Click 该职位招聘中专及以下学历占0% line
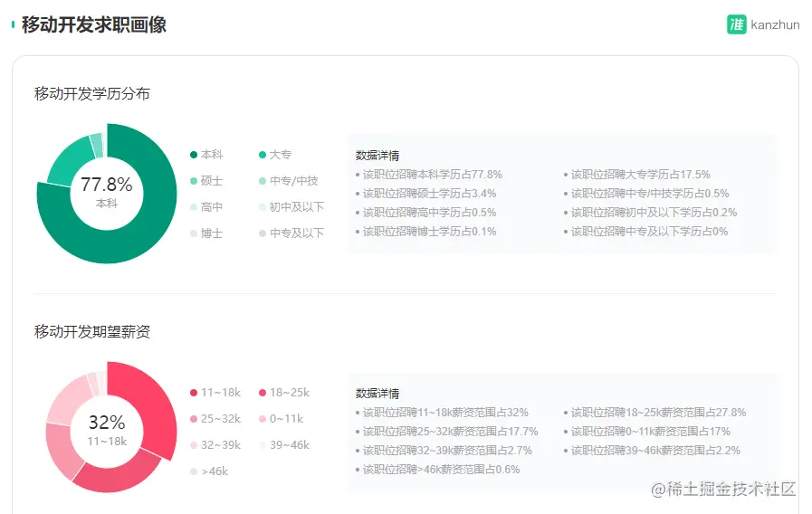This screenshot has width=812, height=514. click(x=645, y=232)
